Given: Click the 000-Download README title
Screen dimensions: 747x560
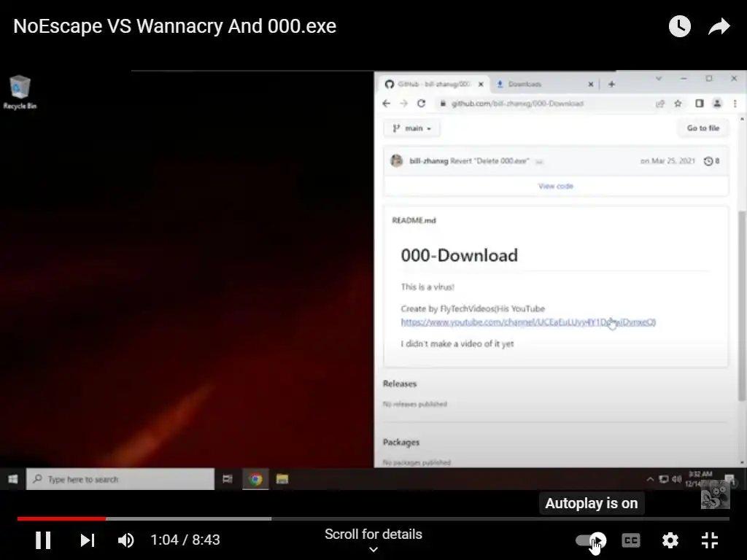Looking at the screenshot, I should coord(460,256).
